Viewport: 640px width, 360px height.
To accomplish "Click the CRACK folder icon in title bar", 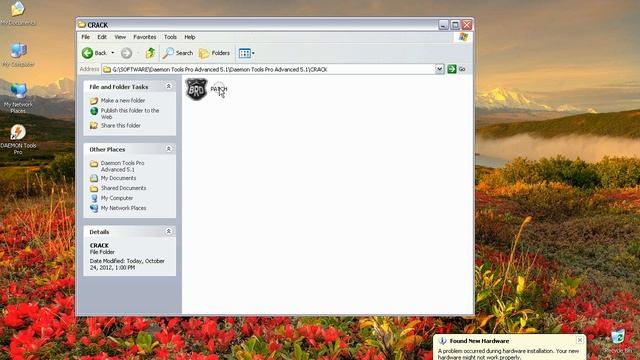I will (x=82, y=24).
